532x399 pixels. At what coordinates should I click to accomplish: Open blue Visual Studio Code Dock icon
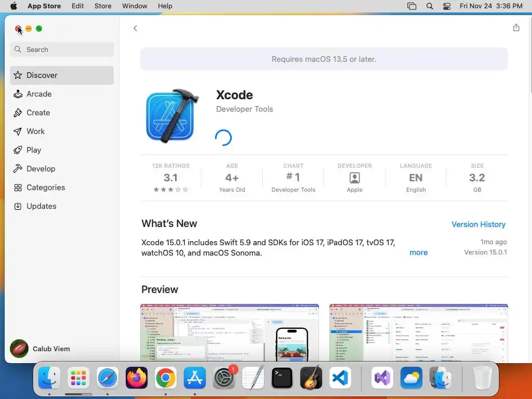click(x=340, y=378)
